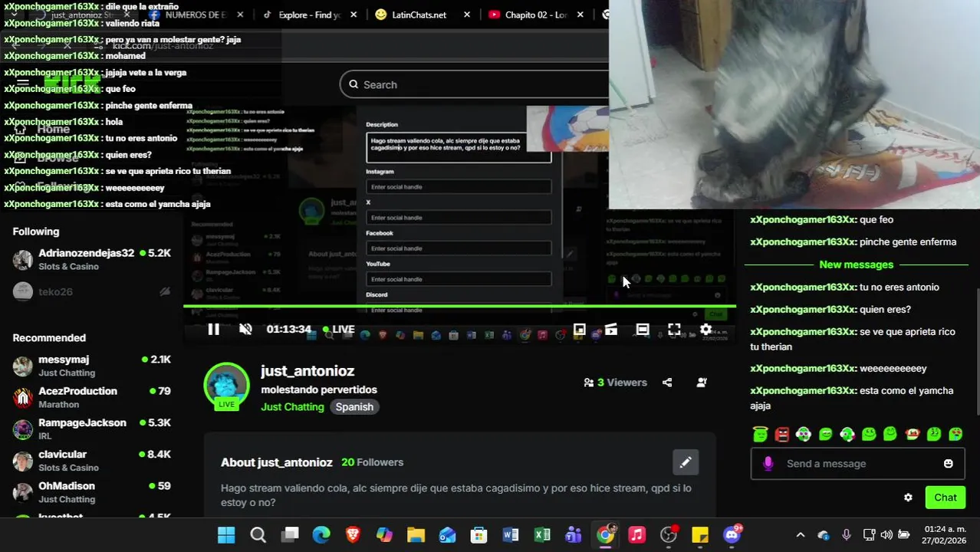Send message with the Chat button
Viewport: 980px width, 552px height.
coord(945,498)
